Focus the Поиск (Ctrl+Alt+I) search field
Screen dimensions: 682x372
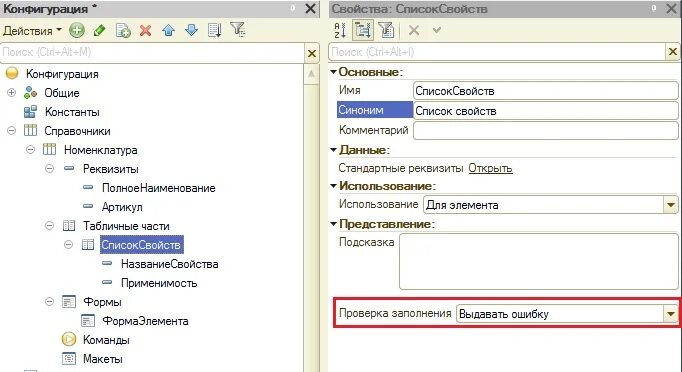coord(497,52)
